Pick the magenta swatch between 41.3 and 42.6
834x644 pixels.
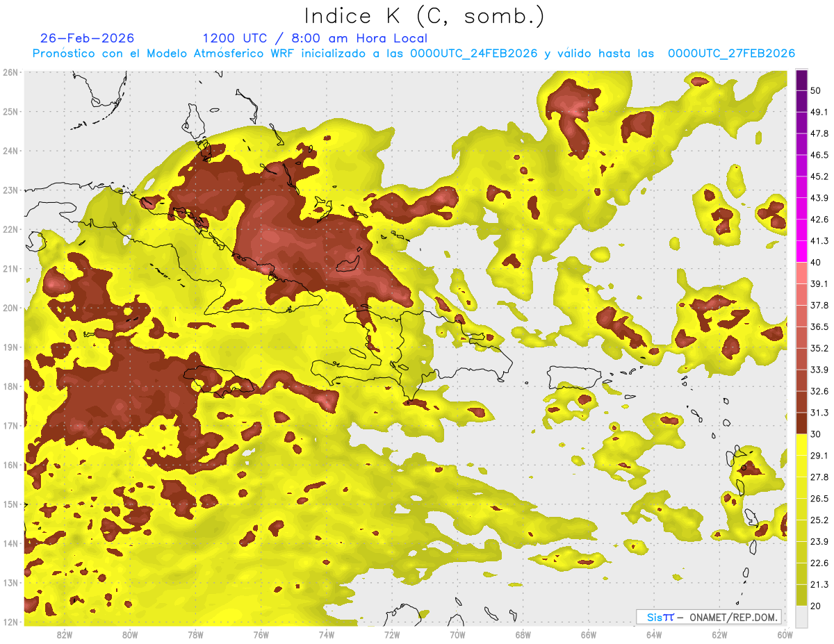801,230
